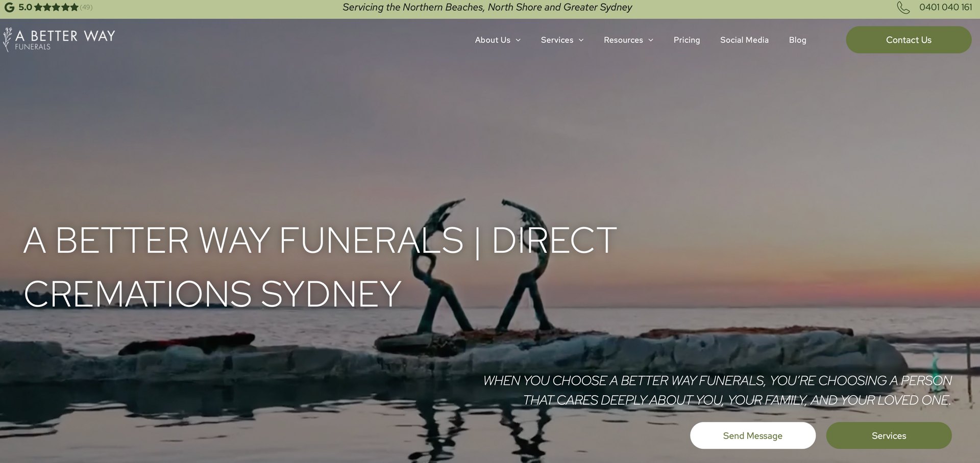Image resolution: width=980 pixels, height=463 pixels.
Task: Click the 'A BETTER WAY FUNERALS | DIRECT' heading
Action: tap(320, 240)
